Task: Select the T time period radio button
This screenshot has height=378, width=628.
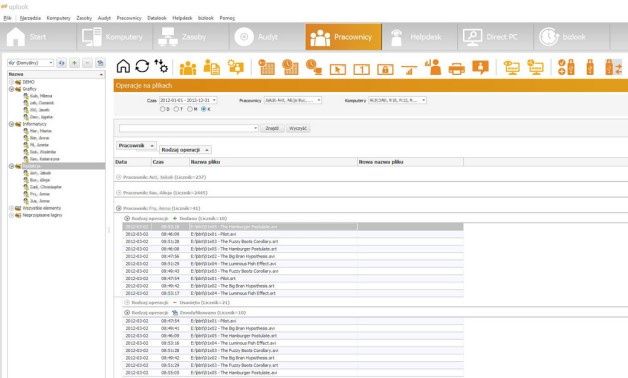Action: 176,109
